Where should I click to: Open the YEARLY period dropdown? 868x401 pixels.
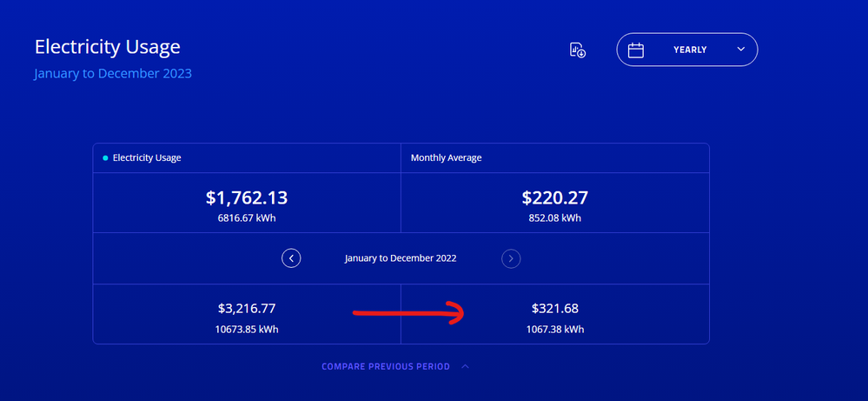pos(687,50)
